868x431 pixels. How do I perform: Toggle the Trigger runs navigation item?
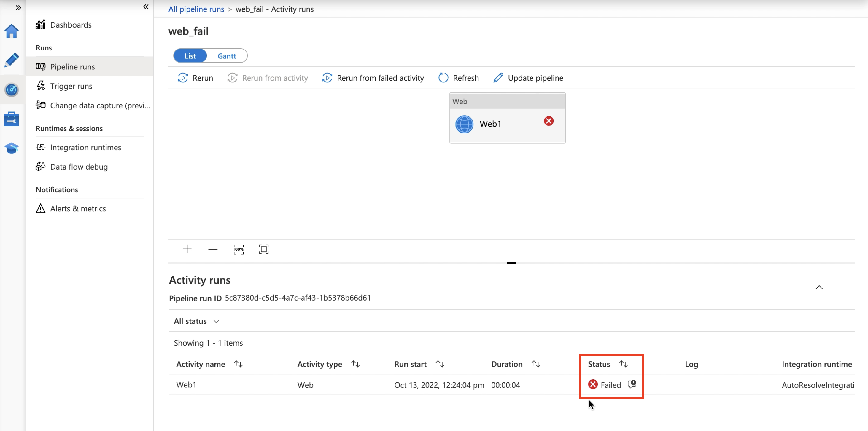(71, 86)
